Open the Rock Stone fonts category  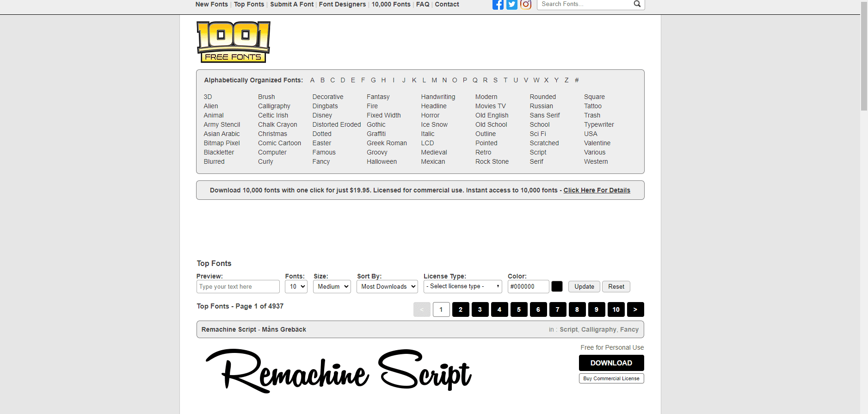(492, 161)
